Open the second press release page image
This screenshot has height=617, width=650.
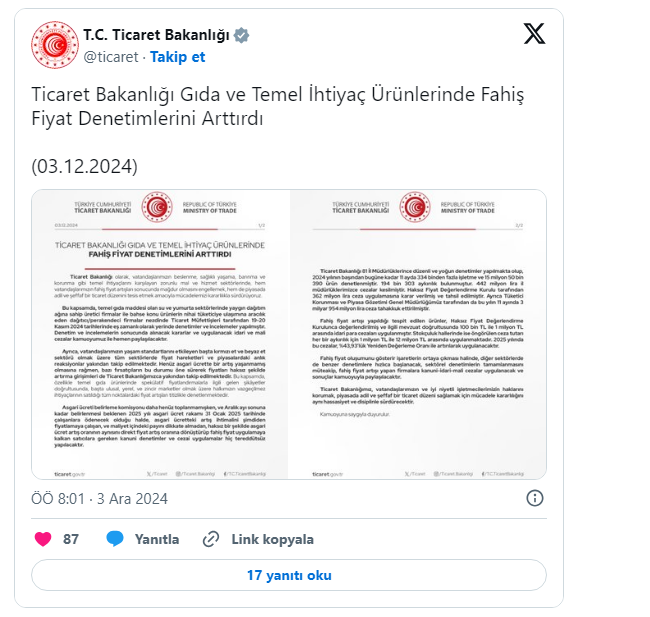tap(418, 334)
